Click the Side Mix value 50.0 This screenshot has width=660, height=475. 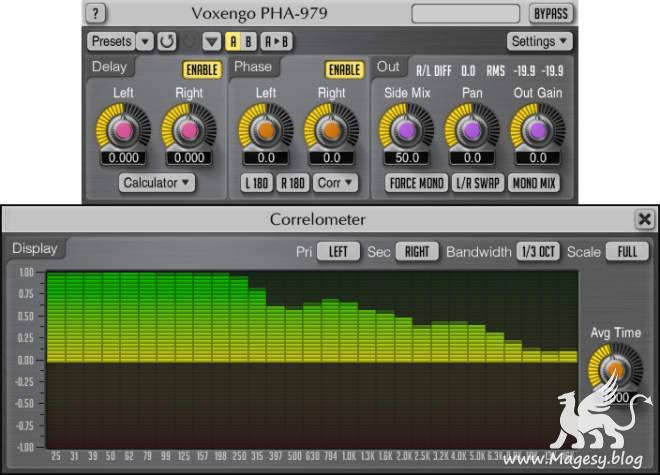tap(407, 158)
